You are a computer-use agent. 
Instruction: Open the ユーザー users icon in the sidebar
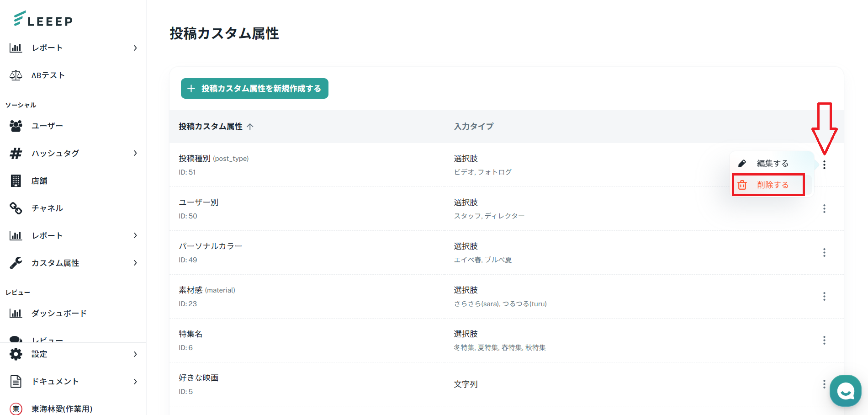pyautogui.click(x=16, y=126)
